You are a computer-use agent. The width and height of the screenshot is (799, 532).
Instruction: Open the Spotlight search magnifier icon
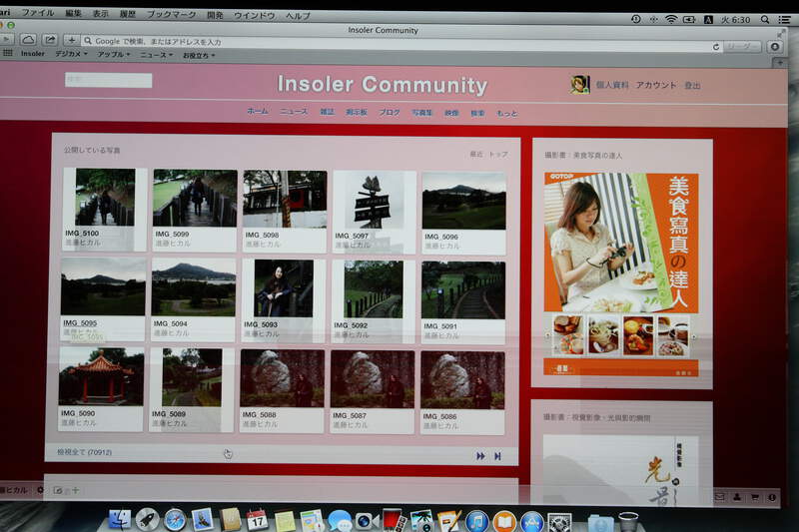pos(764,19)
